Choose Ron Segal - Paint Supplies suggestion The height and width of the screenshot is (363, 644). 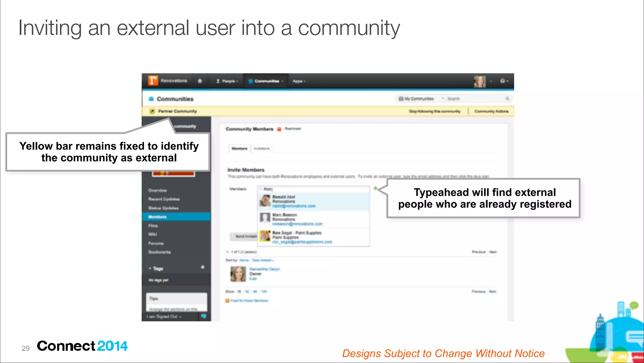coord(314,237)
